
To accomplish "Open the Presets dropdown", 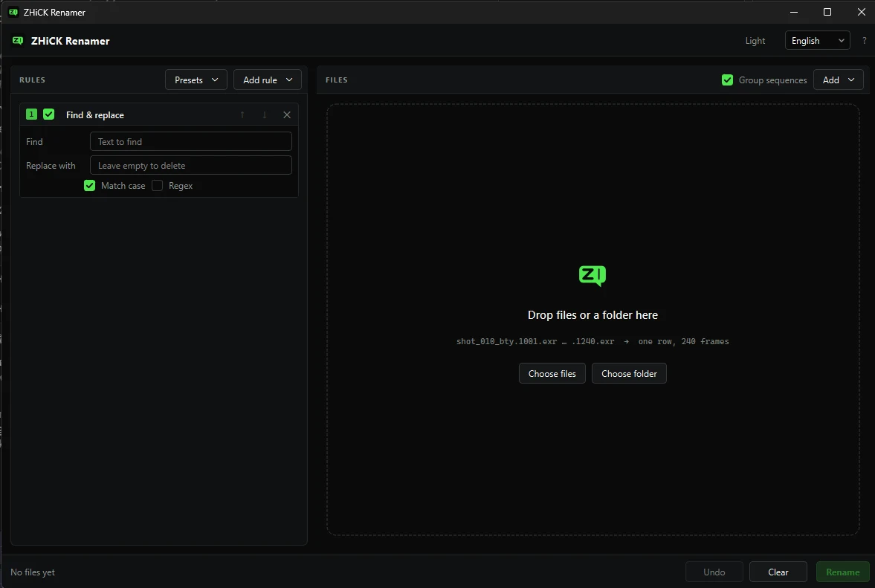I will [196, 80].
